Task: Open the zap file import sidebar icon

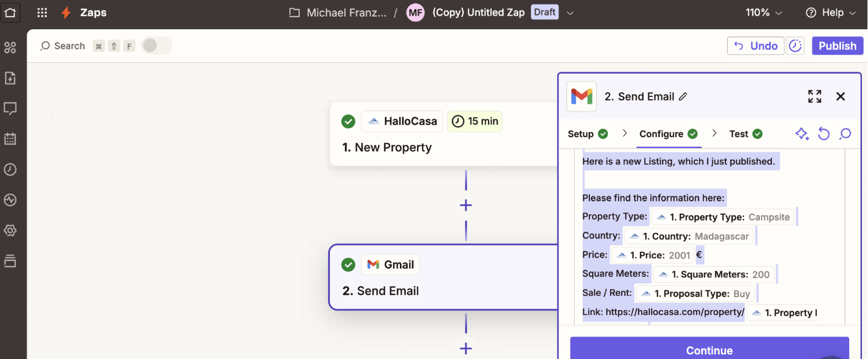Action: pyautogui.click(x=10, y=78)
